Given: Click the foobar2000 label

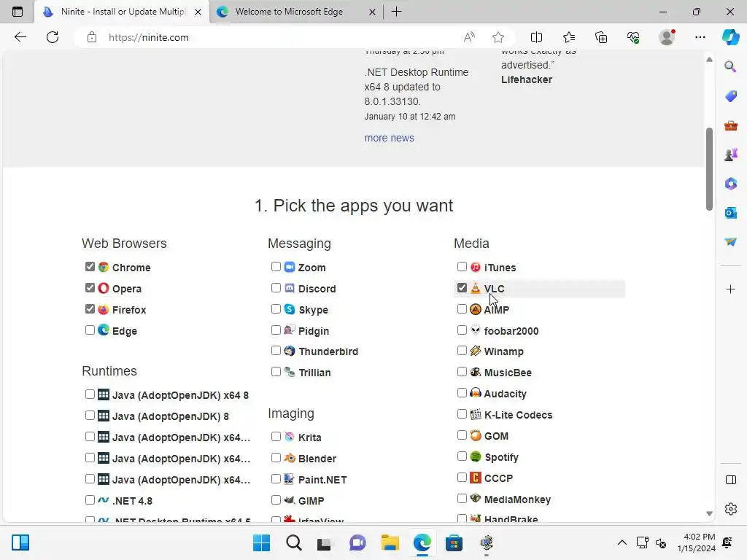Looking at the screenshot, I should point(511,331).
